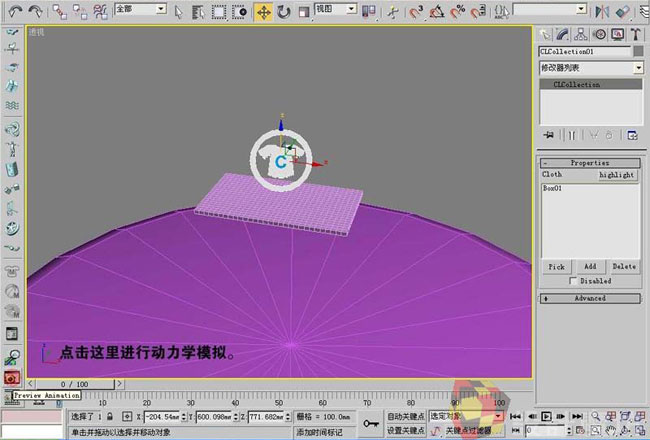
Task: Click the CLCollection01 object name field
Action: pyautogui.click(x=585, y=51)
